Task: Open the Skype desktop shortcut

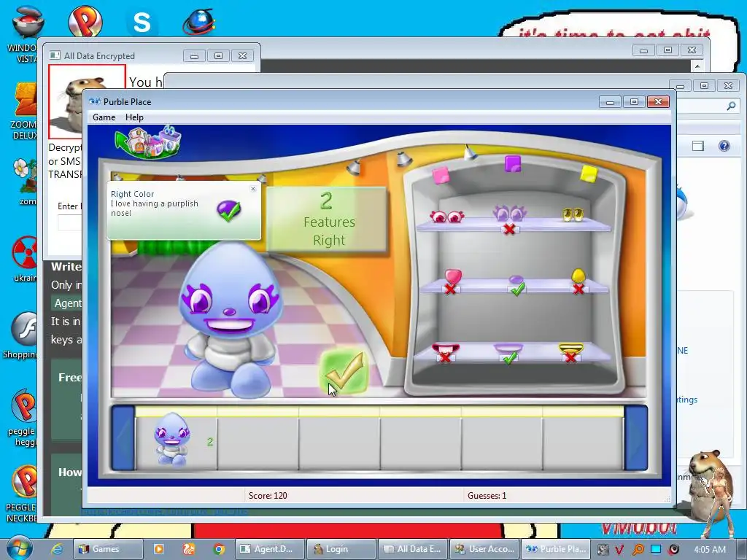Action: 142,22
